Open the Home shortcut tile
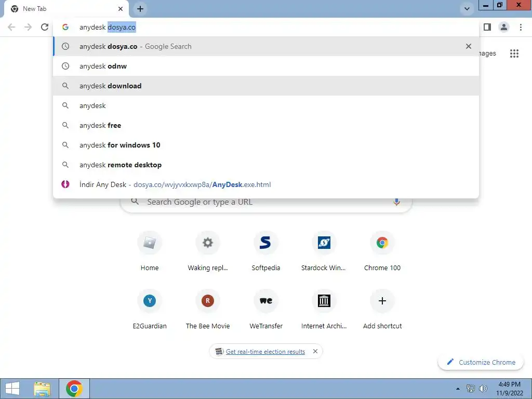The height and width of the screenshot is (399, 532). coord(150,252)
